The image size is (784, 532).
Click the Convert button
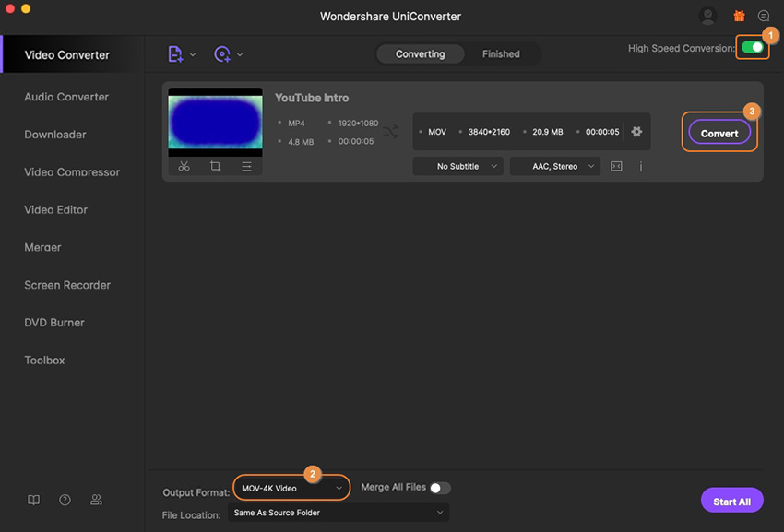[x=719, y=133]
